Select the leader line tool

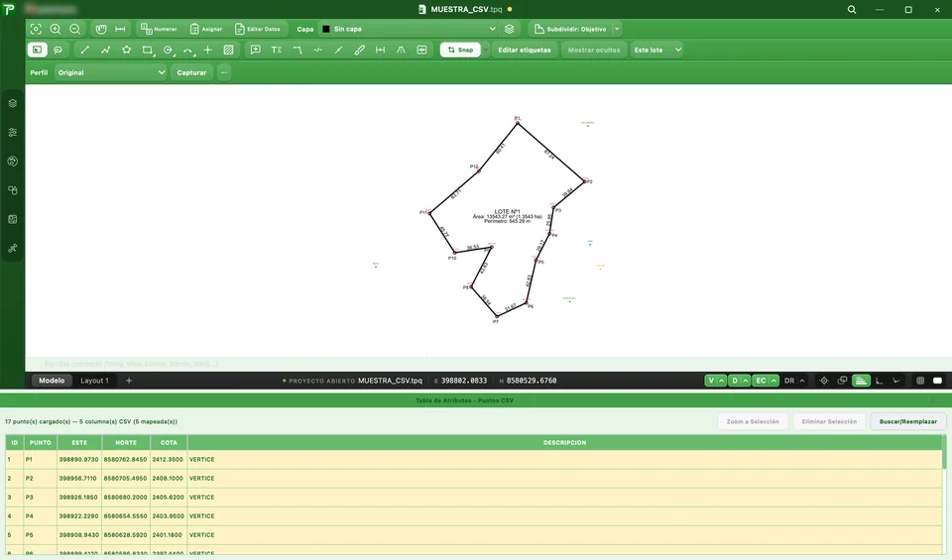(x=297, y=50)
